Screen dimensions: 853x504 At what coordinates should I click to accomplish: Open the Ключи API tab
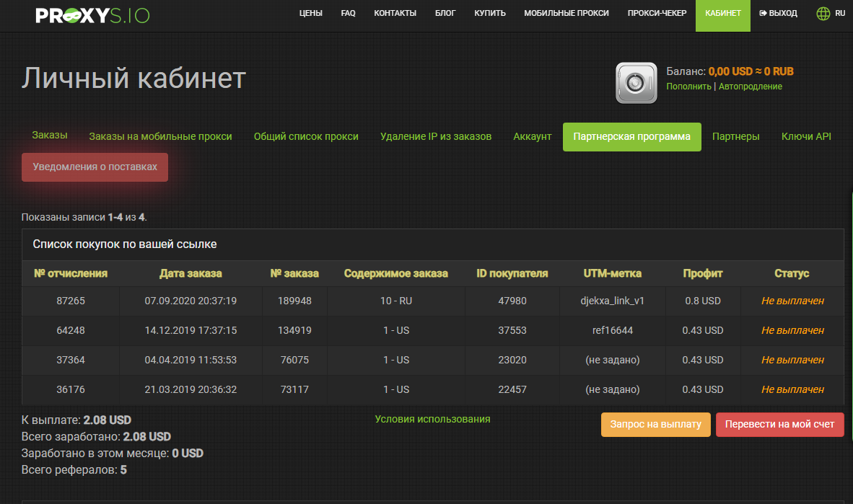(806, 136)
